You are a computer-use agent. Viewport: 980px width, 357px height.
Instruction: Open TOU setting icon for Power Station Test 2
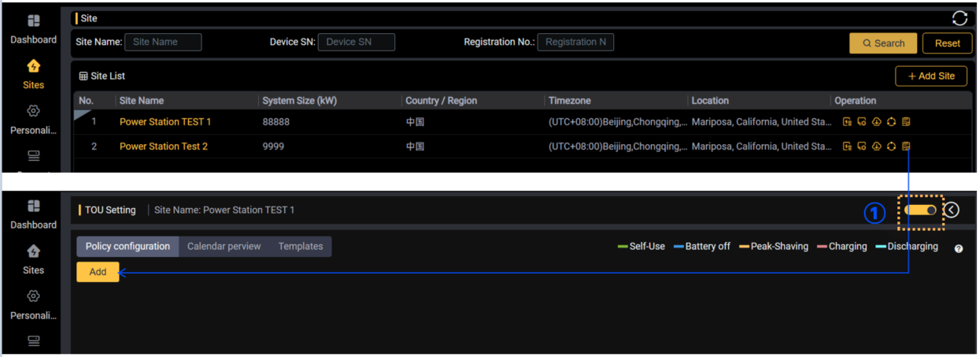click(906, 147)
